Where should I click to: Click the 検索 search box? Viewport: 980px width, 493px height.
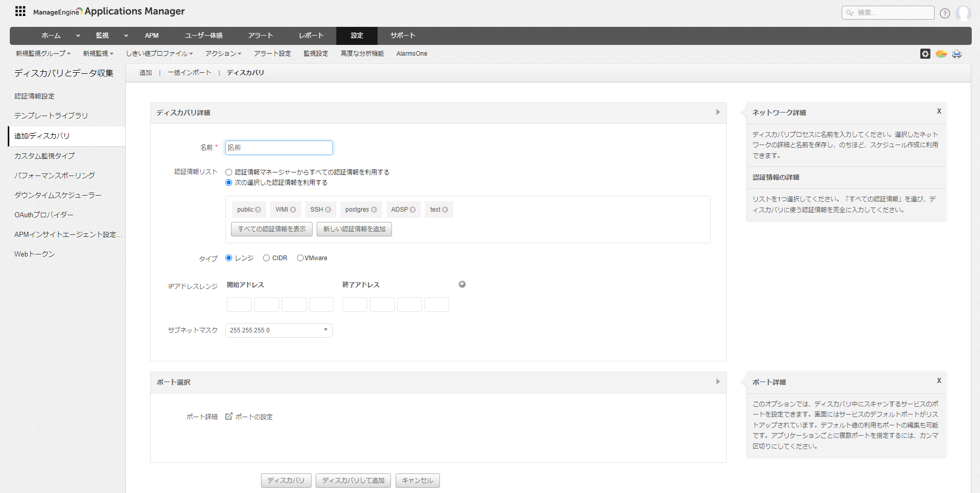point(888,13)
